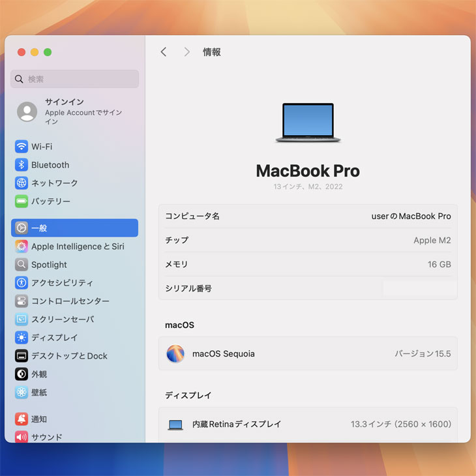Open the Spotlight magnifier icon
Viewport: 476px width, 476px height.
tap(22, 265)
